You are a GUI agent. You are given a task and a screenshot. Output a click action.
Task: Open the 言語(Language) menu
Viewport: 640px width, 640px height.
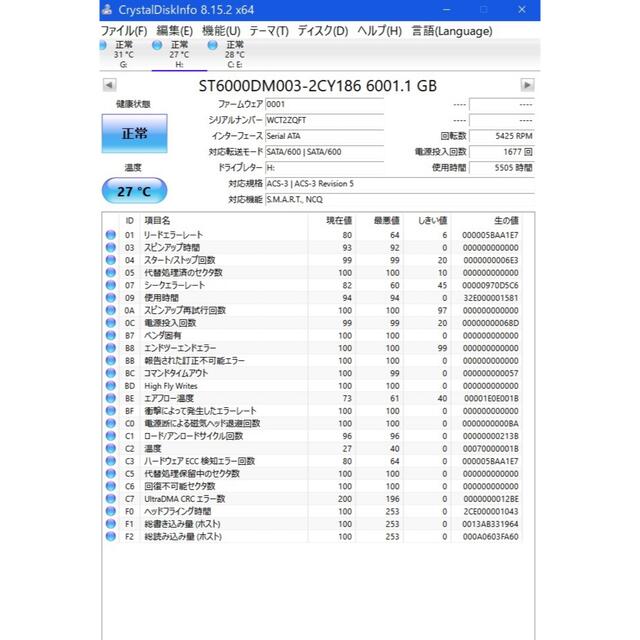[452, 31]
